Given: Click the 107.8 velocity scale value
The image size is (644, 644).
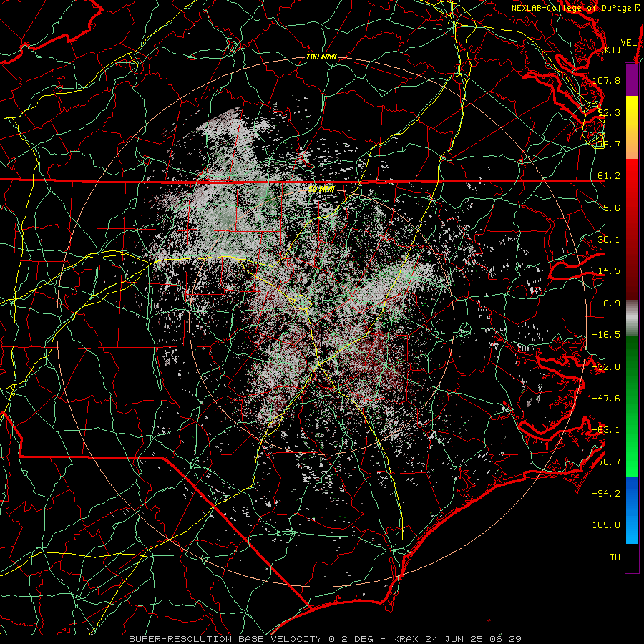Looking at the screenshot, I should coord(606,80).
